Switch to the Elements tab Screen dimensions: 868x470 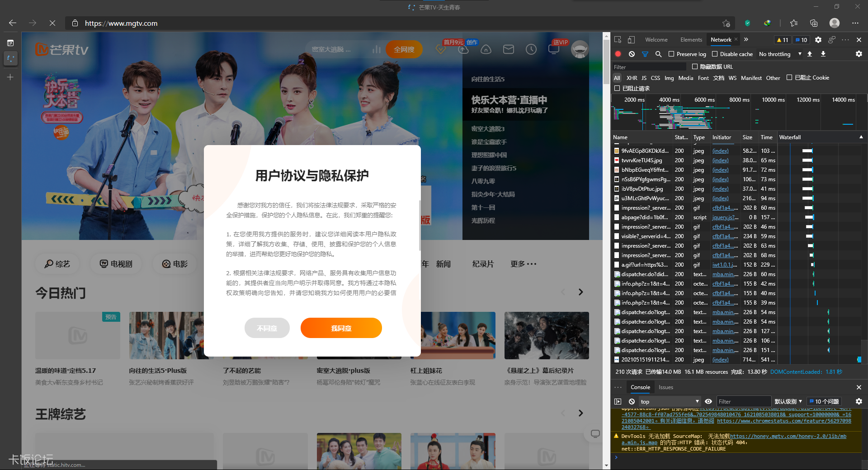[691, 40]
